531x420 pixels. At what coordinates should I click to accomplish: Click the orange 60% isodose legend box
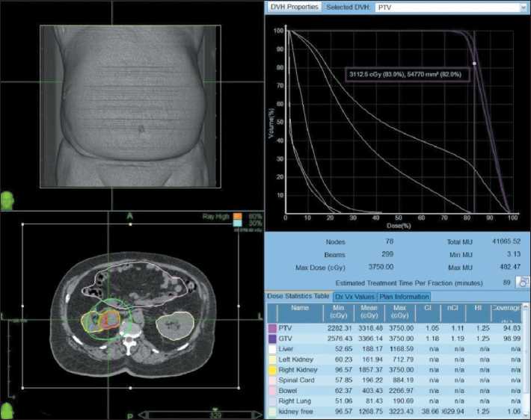[238, 217]
